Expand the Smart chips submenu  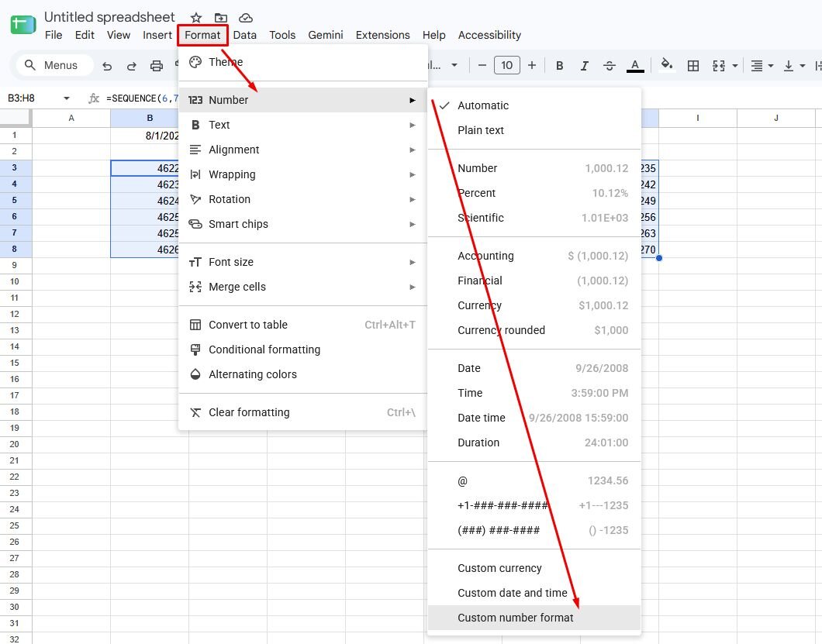[303, 224]
